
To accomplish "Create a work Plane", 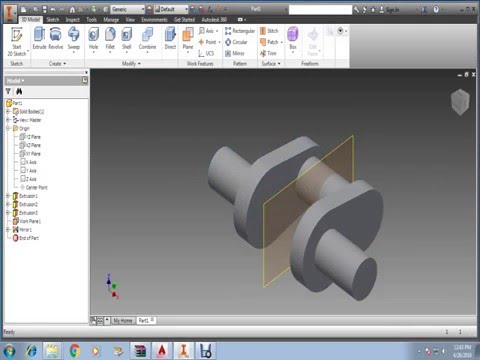I will point(188,39).
